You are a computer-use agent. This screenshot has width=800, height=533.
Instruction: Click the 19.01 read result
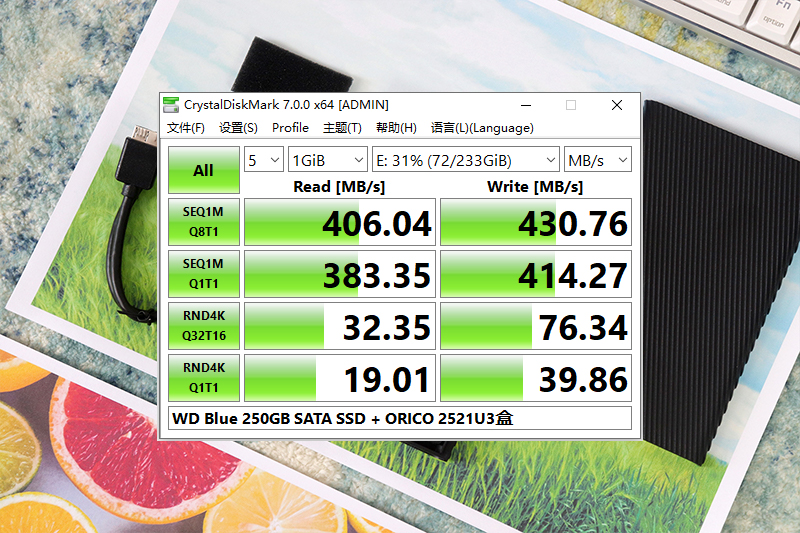[340, 378]
